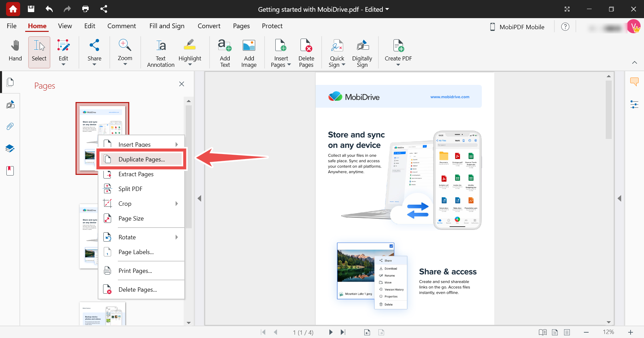Open the Convert tab

pos(209,26)
